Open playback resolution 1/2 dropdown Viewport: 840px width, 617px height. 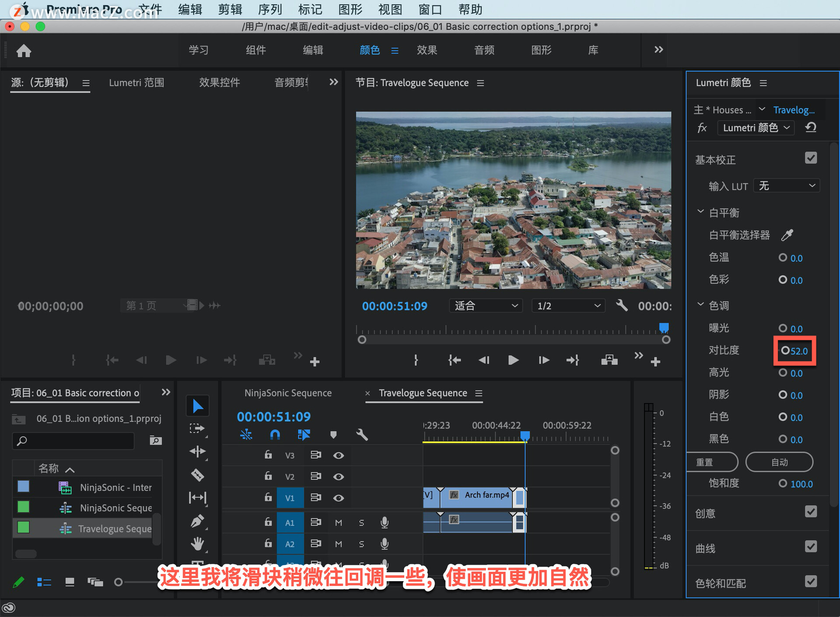[x=568, y=306]
